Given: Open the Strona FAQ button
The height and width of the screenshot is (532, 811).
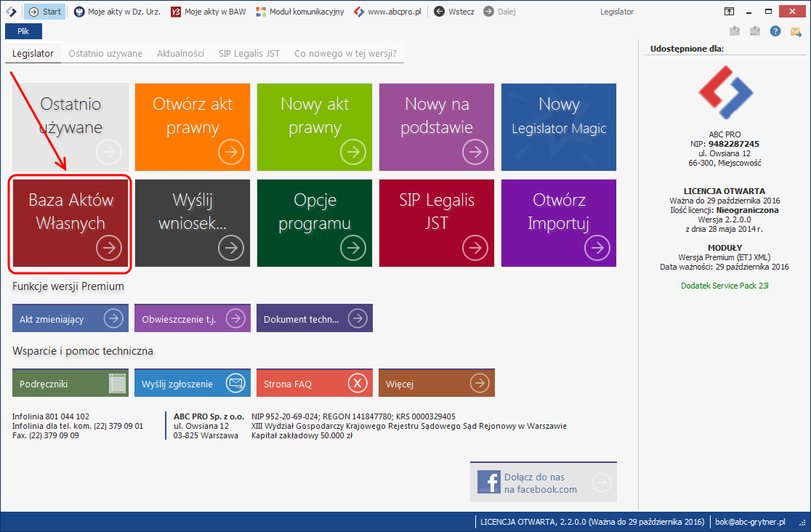Looking at the screenshot, I should pyautogui.click(x=315, y=383).
